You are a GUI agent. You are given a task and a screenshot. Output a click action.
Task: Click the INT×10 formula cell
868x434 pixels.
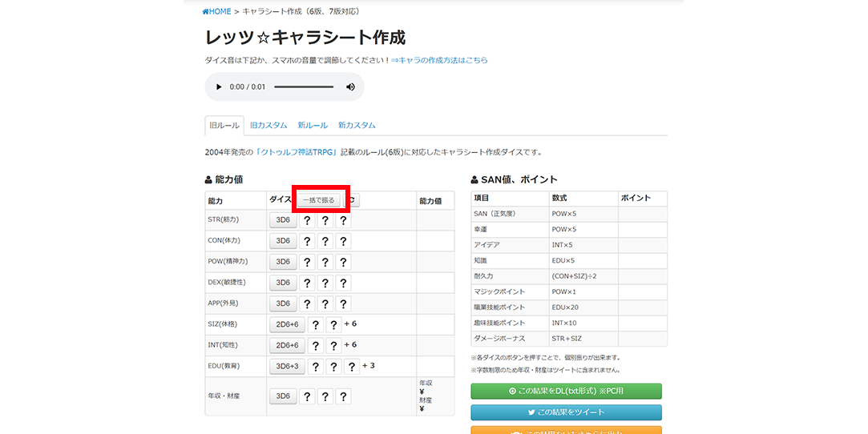pos(583,323)
